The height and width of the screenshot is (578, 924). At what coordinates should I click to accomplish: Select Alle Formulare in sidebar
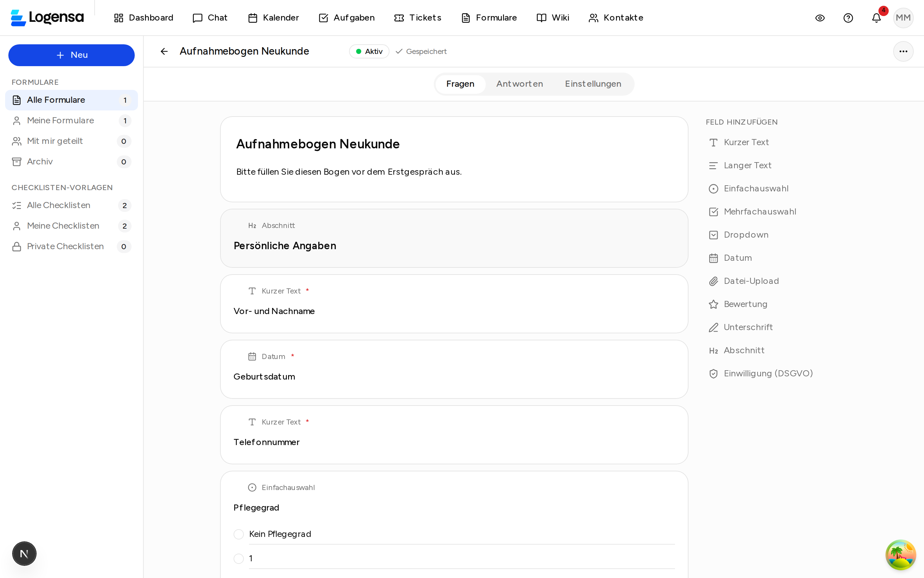coord(72,100)
